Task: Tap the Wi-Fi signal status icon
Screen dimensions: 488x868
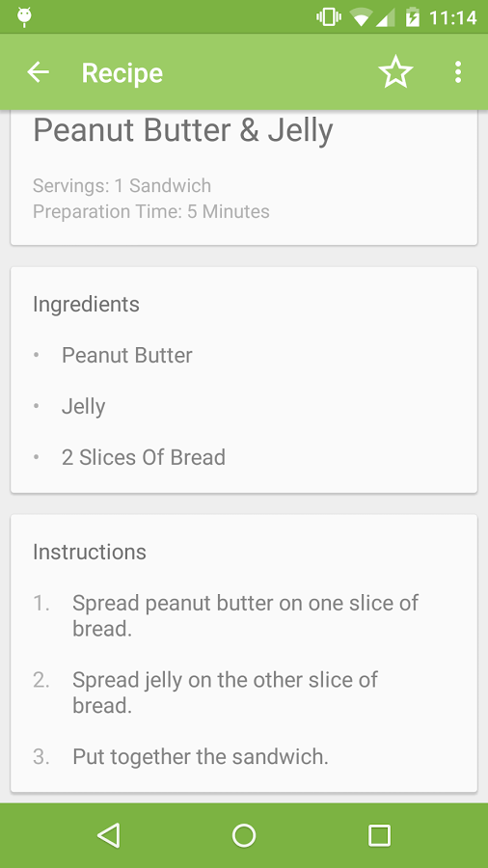Action: point(362,17)
